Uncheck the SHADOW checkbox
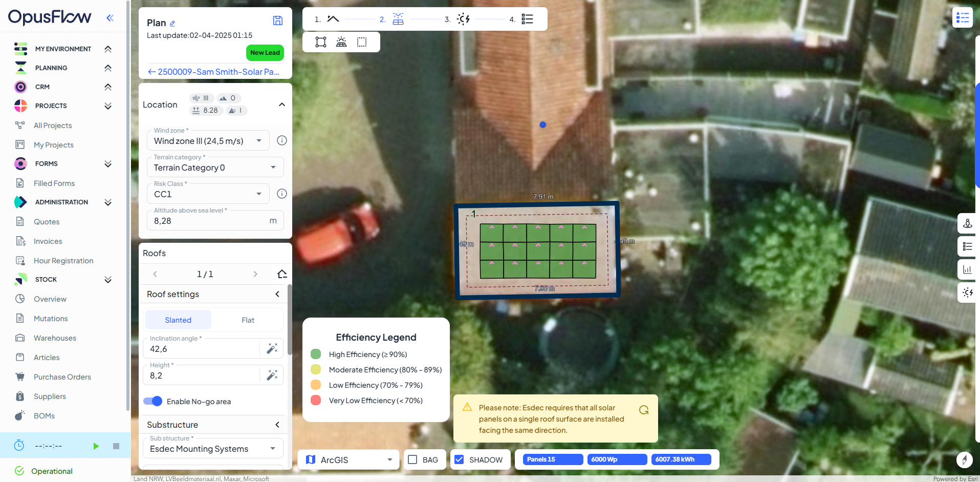Viewport: 980px width, 482px height. click(x=459, y=459)
